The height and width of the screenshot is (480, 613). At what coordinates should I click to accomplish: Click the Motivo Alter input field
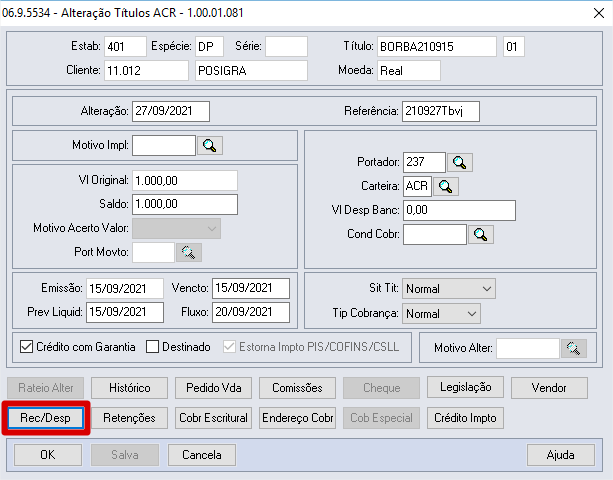528,348
